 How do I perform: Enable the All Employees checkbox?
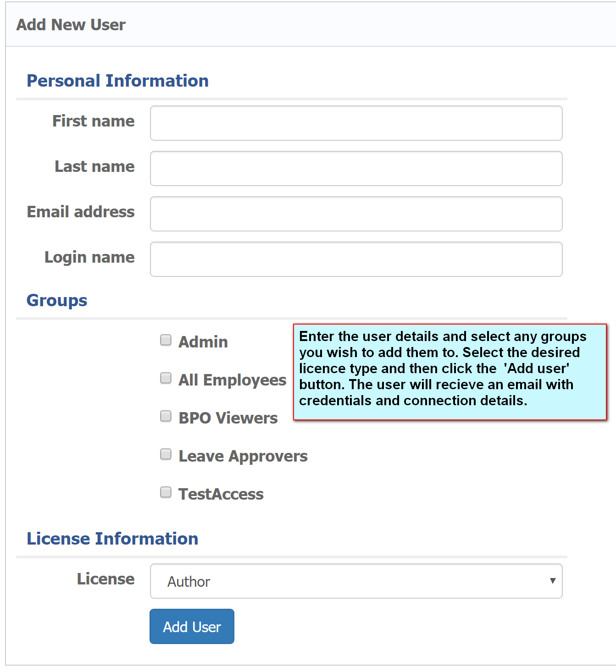166,378
